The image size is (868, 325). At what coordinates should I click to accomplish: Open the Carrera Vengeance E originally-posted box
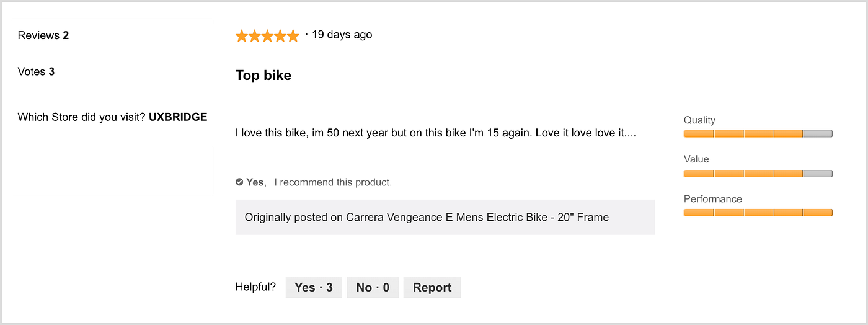pyautogui.click(x=445, y=217)
